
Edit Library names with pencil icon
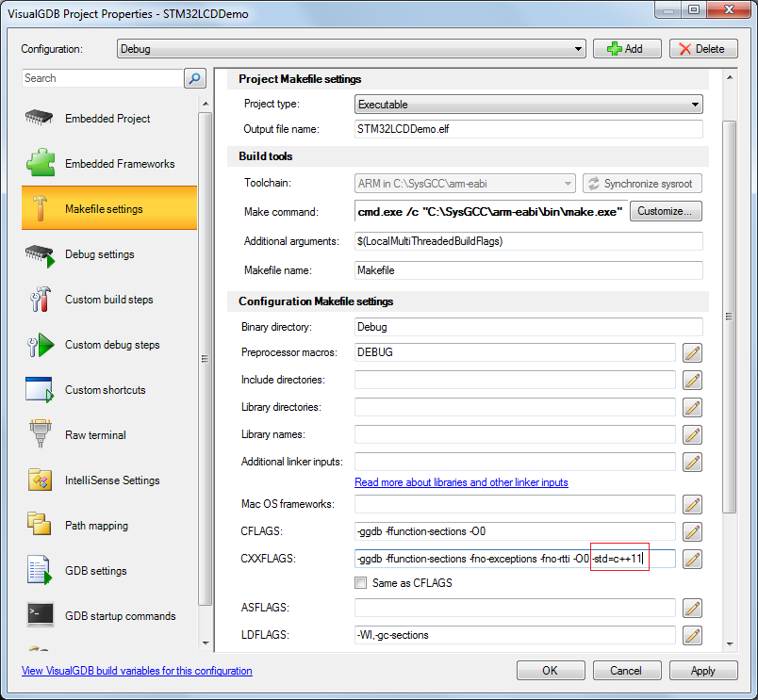point(692,434)
